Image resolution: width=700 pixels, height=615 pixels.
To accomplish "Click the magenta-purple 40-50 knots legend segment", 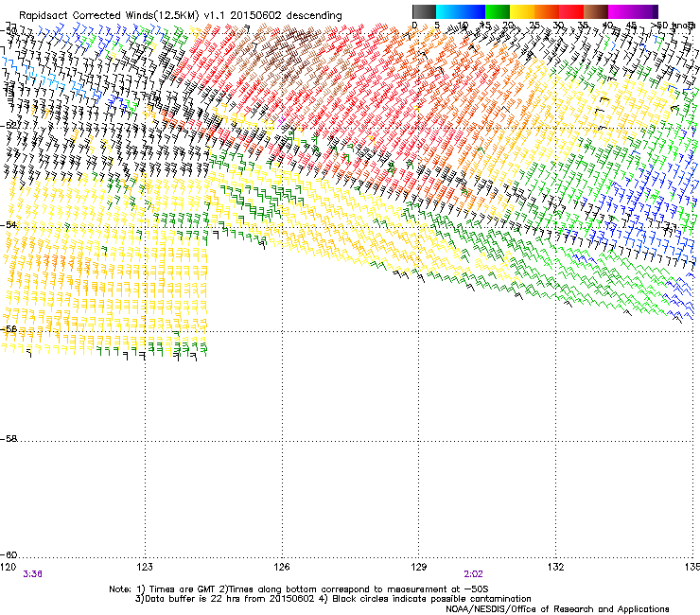I will (x=633, y=11).
